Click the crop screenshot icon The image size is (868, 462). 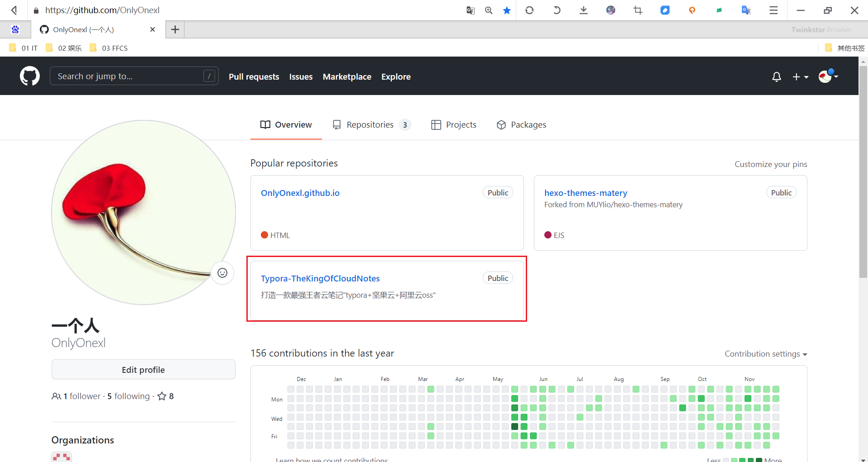click(638, 10)
